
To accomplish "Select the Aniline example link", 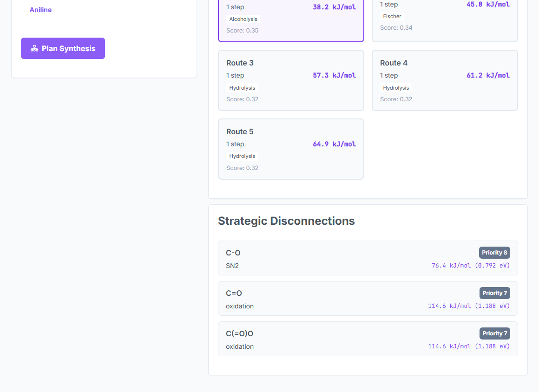I will (40, 10).
